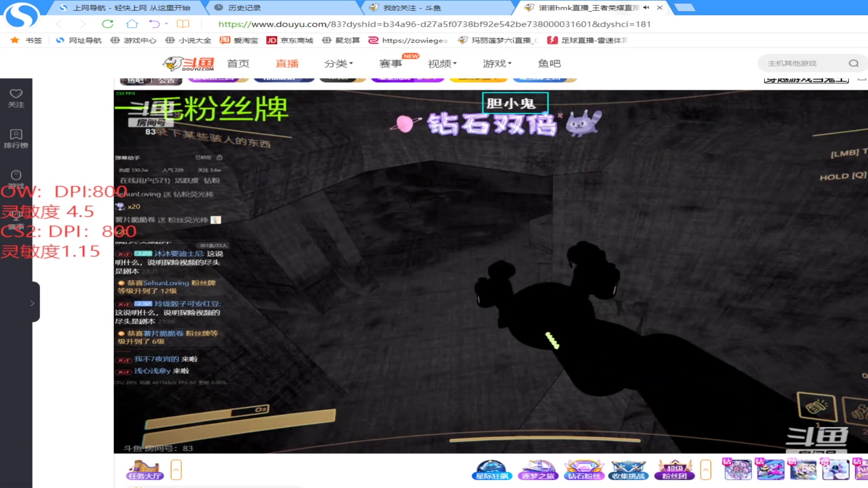
Task: Open 游戏 icon in left sidebar
Action: (x=16, y=179)
